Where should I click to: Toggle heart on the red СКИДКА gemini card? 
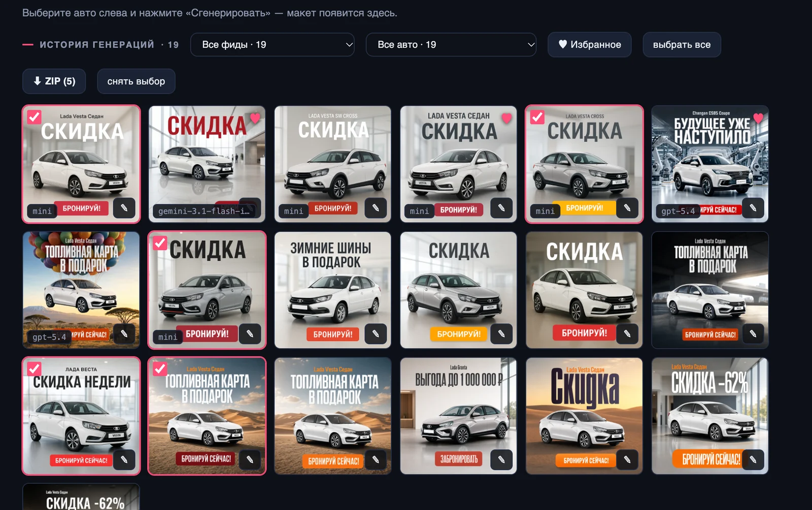pos(255,118)
